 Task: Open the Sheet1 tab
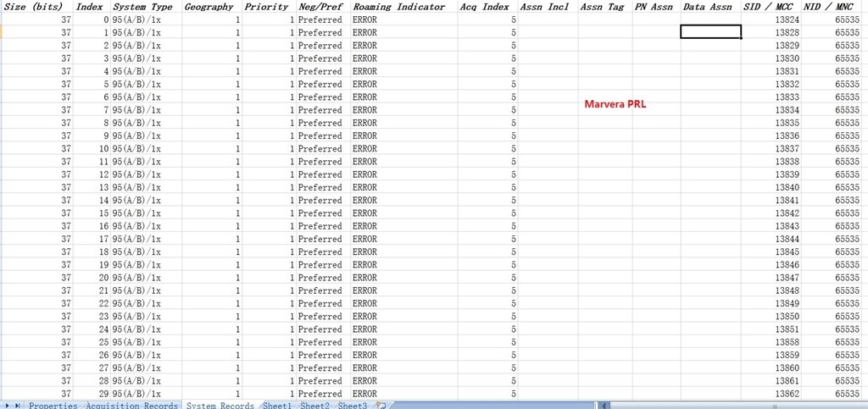277,405
